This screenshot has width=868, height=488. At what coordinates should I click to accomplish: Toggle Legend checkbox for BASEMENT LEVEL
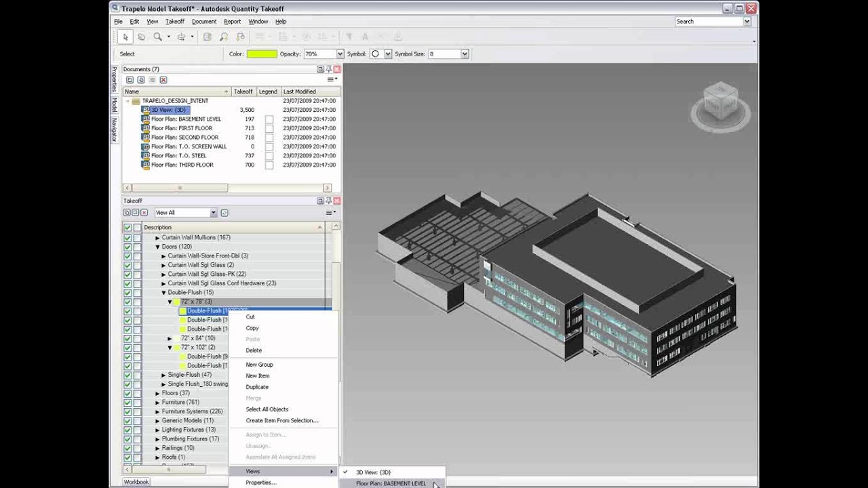(269, 119)
